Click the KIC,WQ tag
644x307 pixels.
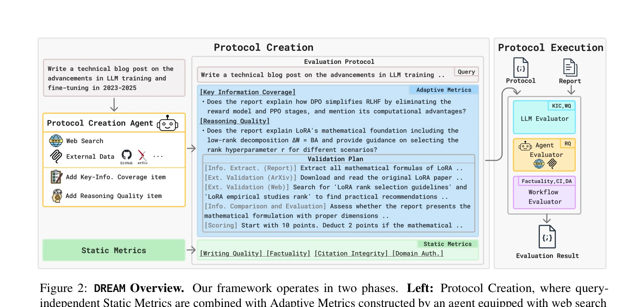[561, 106]
